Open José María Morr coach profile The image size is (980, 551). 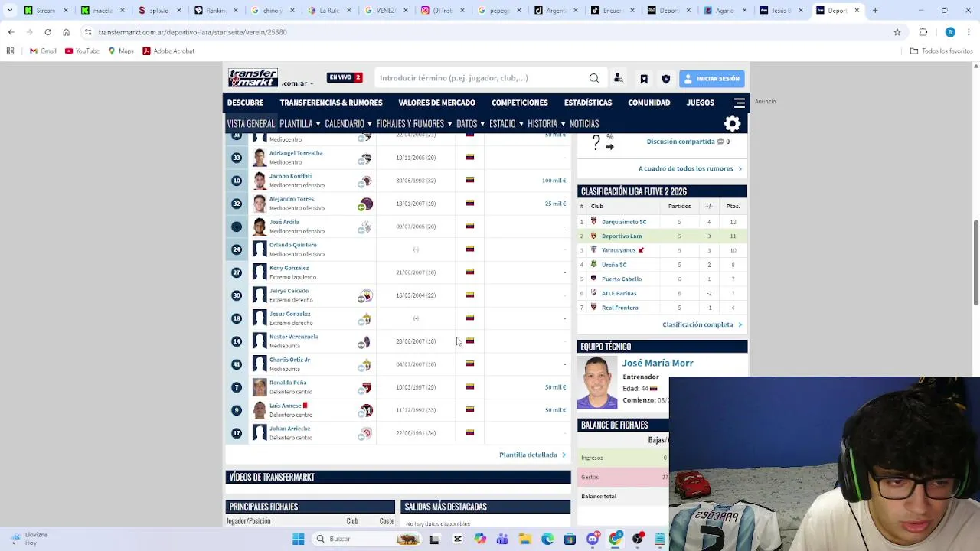658,363
